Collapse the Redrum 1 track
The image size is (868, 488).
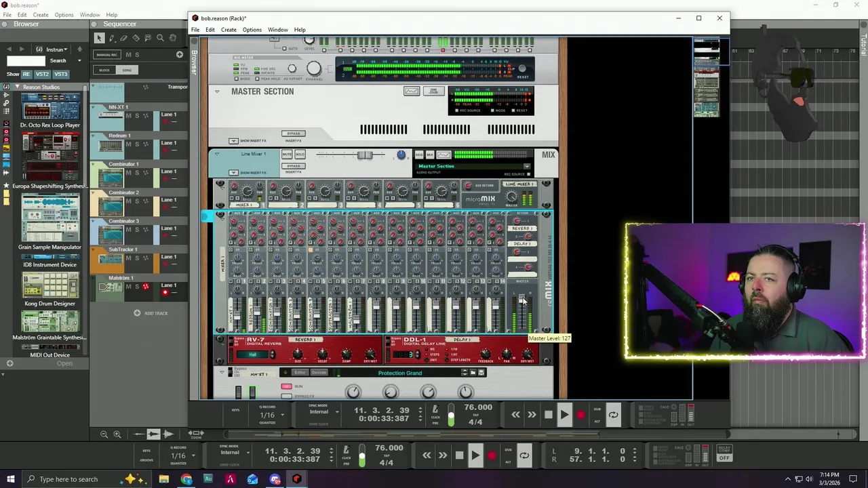pos(94,136)
